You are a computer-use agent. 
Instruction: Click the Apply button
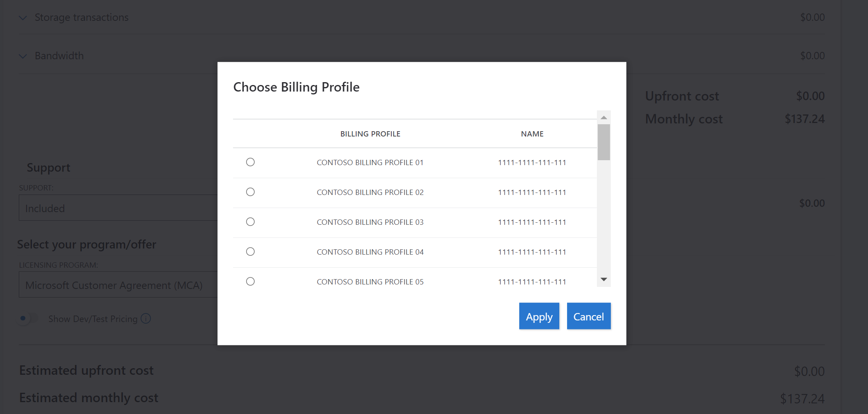pos(539,316)
